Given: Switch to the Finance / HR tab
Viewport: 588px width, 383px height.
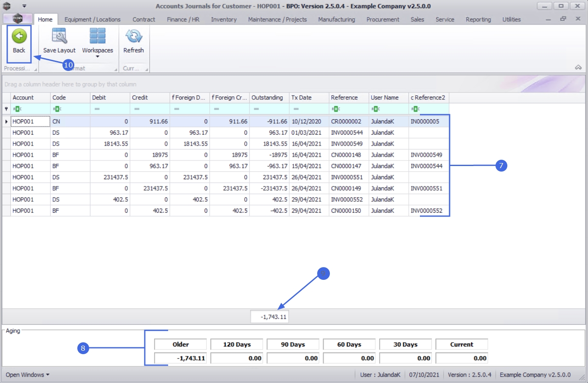Looking at the screenshot, I should [x=183, y=20].
